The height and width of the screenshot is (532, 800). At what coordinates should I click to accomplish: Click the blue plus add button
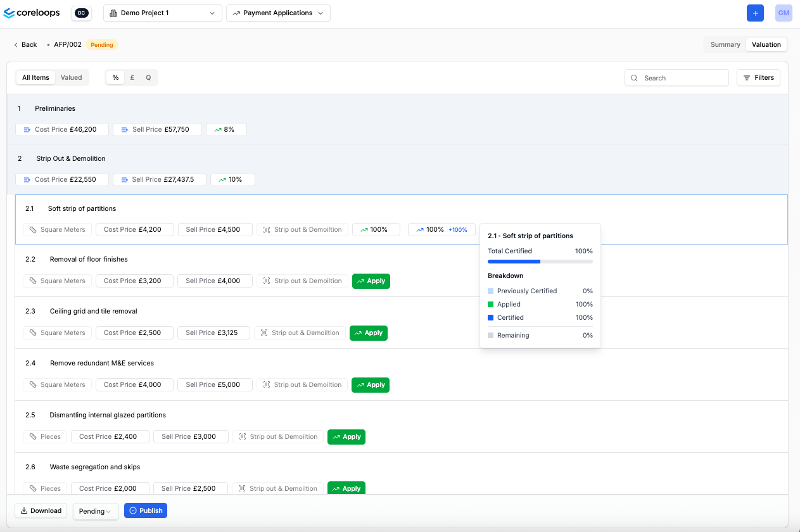click(755, 13)
